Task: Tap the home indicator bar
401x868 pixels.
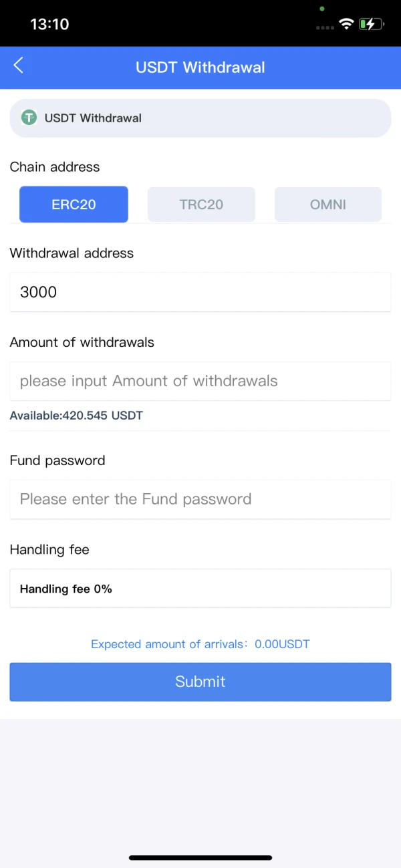Action: [200, 857]
